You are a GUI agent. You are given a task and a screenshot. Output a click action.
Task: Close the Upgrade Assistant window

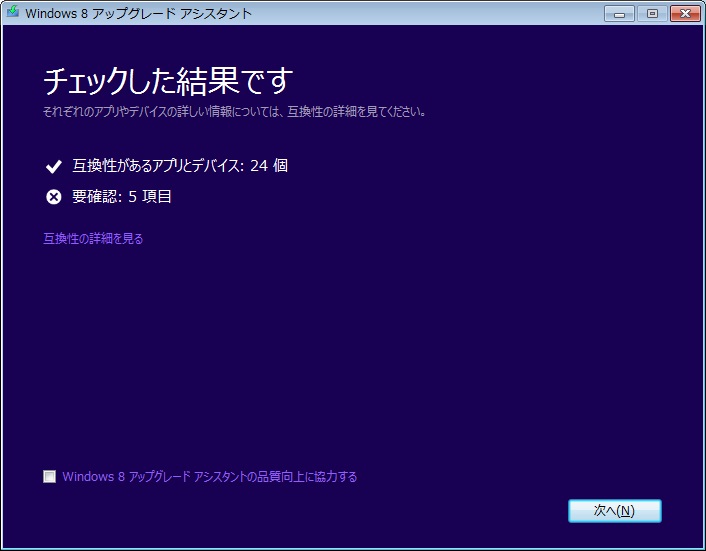click(685, 14)
